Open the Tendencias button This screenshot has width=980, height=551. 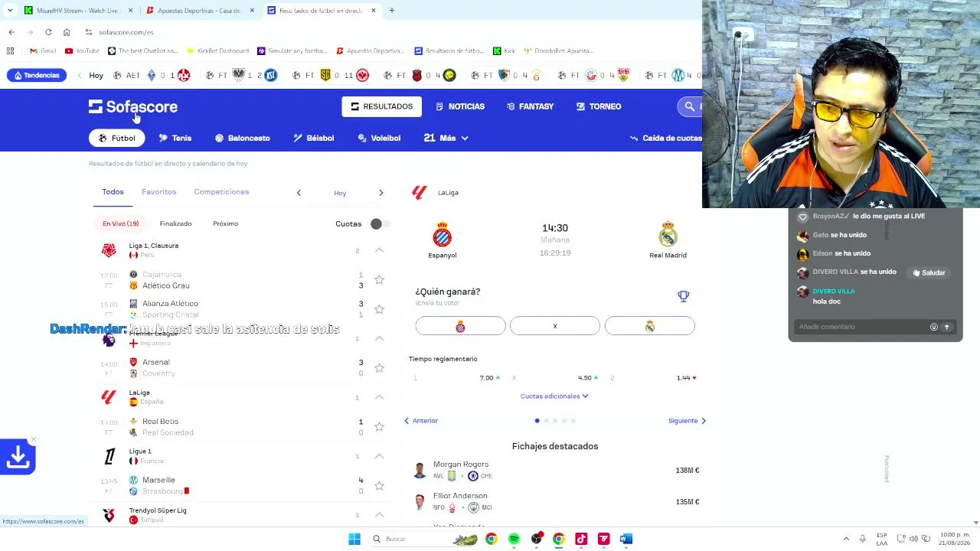[x=36, y=75]
